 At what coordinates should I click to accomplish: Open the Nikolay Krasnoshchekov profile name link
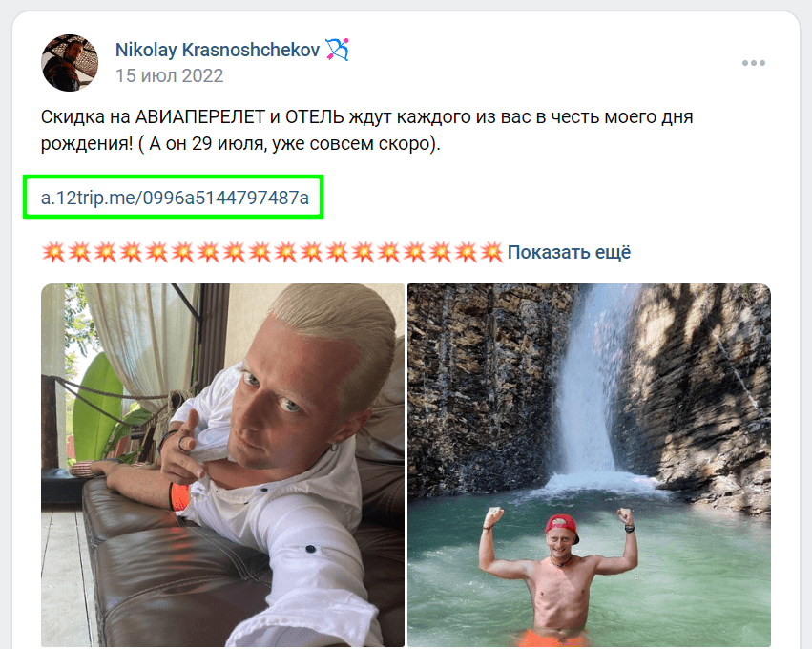(218, 50)
